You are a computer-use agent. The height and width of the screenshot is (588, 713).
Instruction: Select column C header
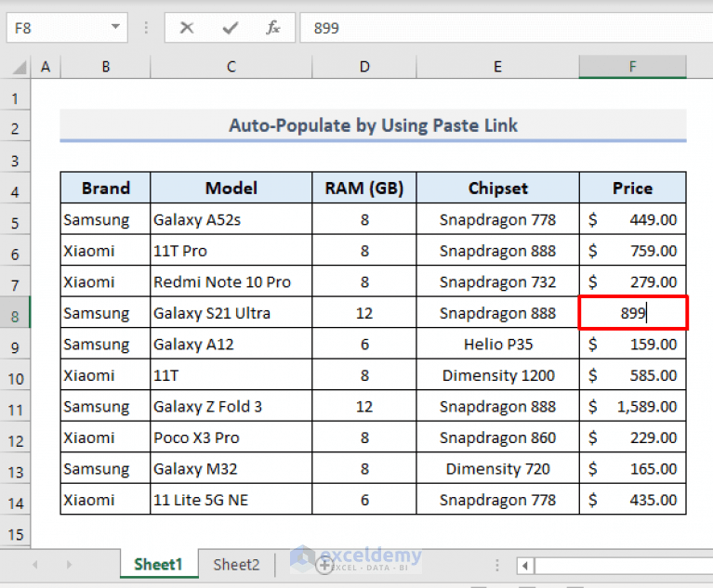point(231,67)
